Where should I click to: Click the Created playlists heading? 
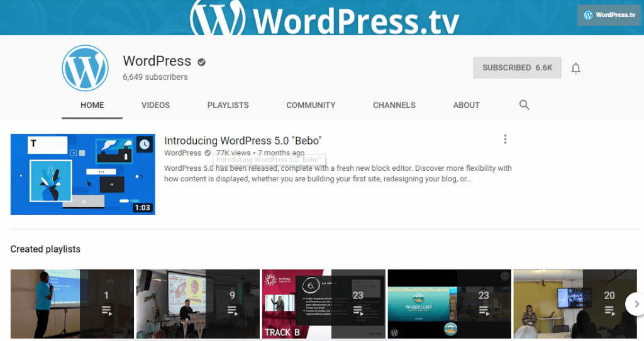coord(45,249)
